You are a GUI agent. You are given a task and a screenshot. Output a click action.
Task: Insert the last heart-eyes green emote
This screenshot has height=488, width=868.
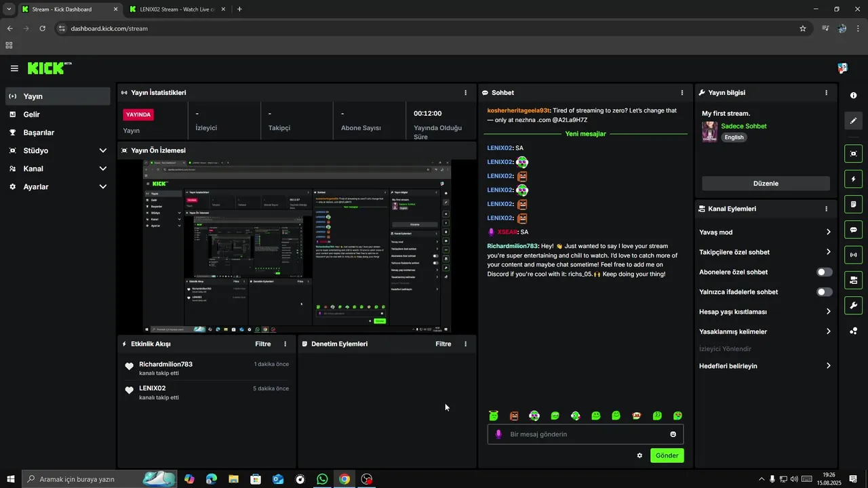(677, 415)
